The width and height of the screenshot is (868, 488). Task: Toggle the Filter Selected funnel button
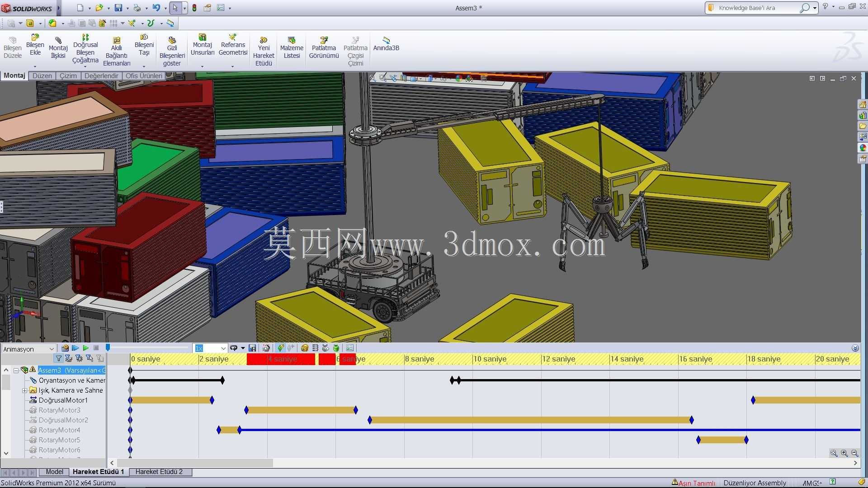pyautogui.click(x=90, y=359)
